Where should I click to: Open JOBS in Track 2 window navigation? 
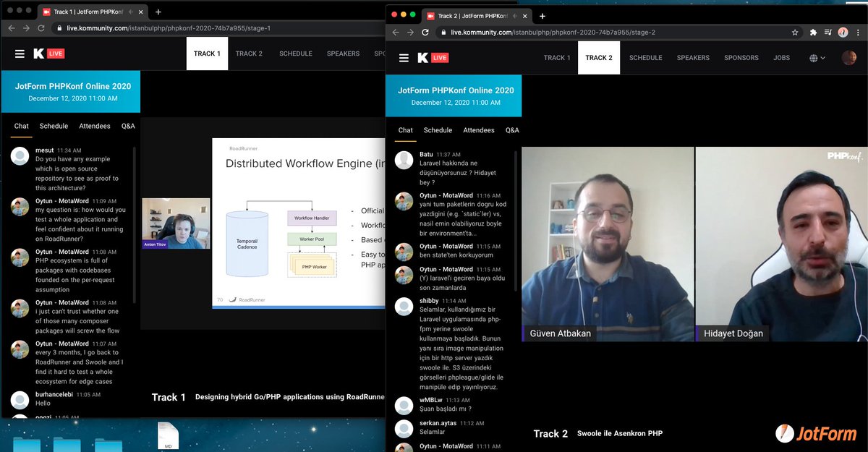(x=781, y=58)
